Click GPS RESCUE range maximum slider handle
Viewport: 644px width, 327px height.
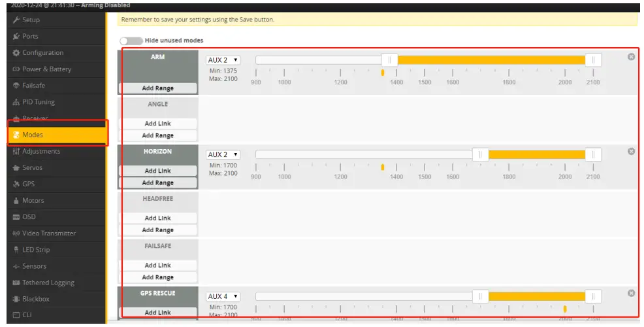[x=593, y=296]
